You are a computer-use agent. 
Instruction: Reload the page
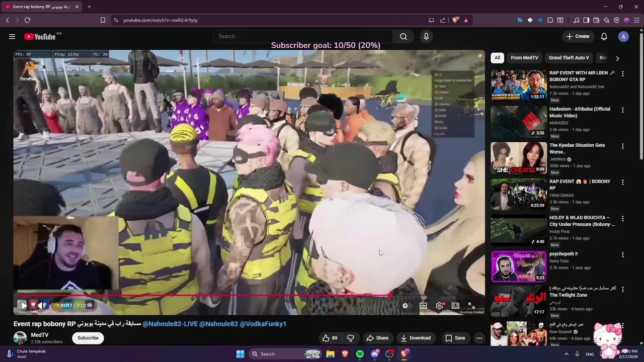pos(27,20)
